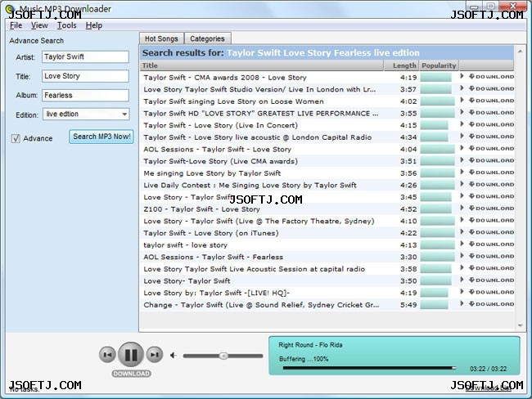This screenshot has width=532, height=399.
Task: Play preview of 'Love Story (Live CMA awards)'
Action: pos(462,160)
